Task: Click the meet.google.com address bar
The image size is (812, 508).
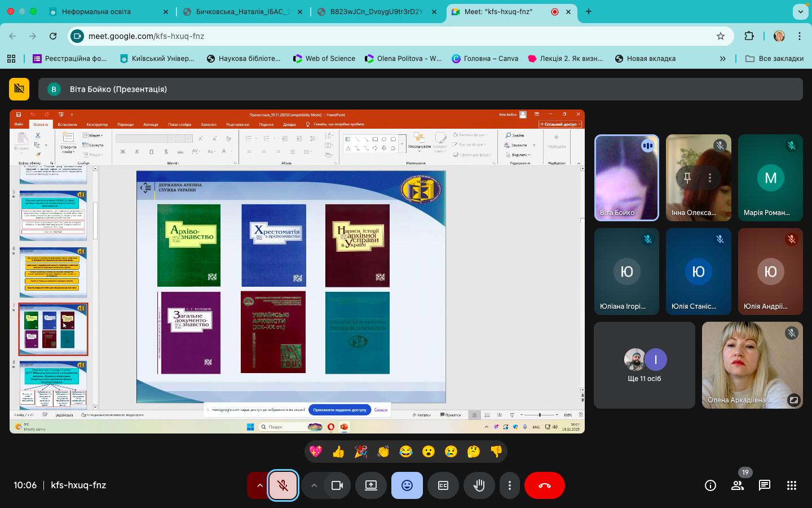Action: click(x=395, y=36)
